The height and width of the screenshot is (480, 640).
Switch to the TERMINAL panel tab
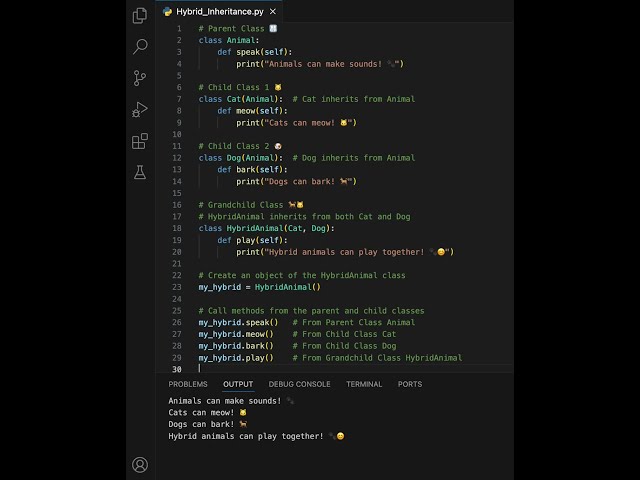(x=364, y=384)
